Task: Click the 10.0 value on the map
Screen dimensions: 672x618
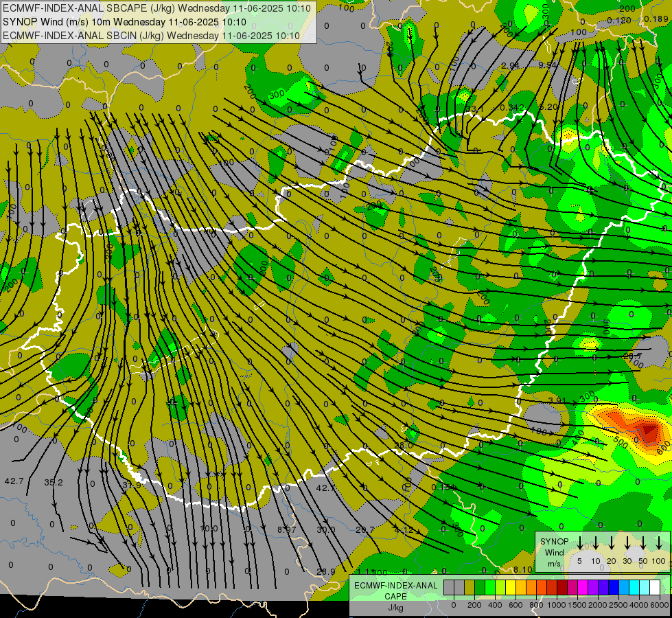Action: [x=209, y=528]
